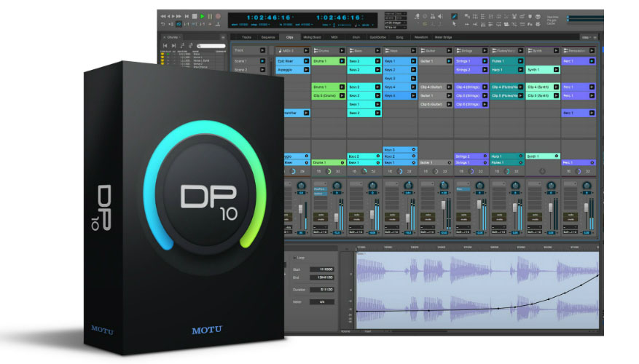Toggle the Loop checkbox in waveform panel
The width and height of the screenshot is (639, 364).
pyautogui.click(x=294, y=258)
